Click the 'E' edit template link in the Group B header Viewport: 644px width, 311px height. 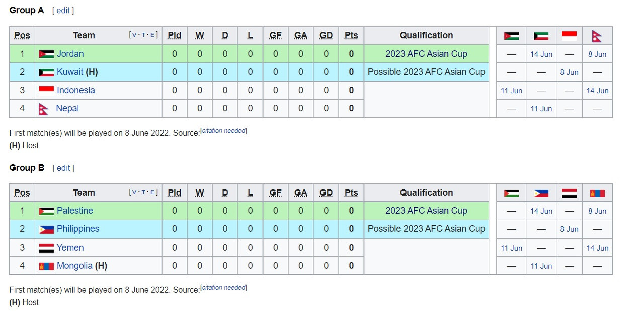(x=153, y=192)
